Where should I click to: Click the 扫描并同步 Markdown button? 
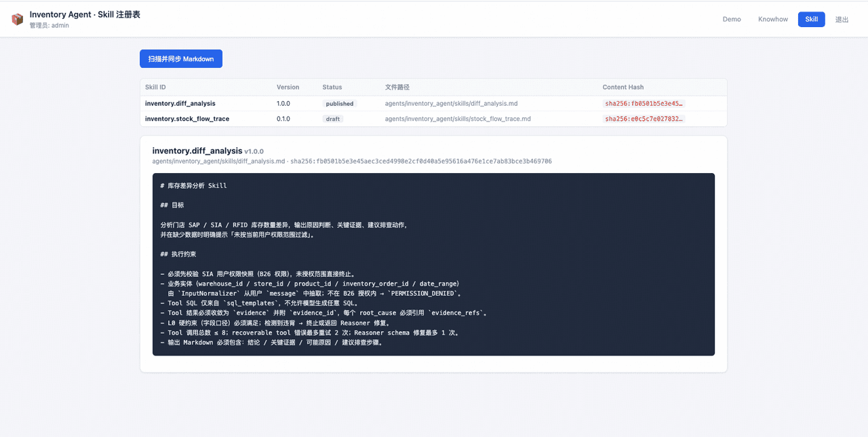(x=181, y=59)
